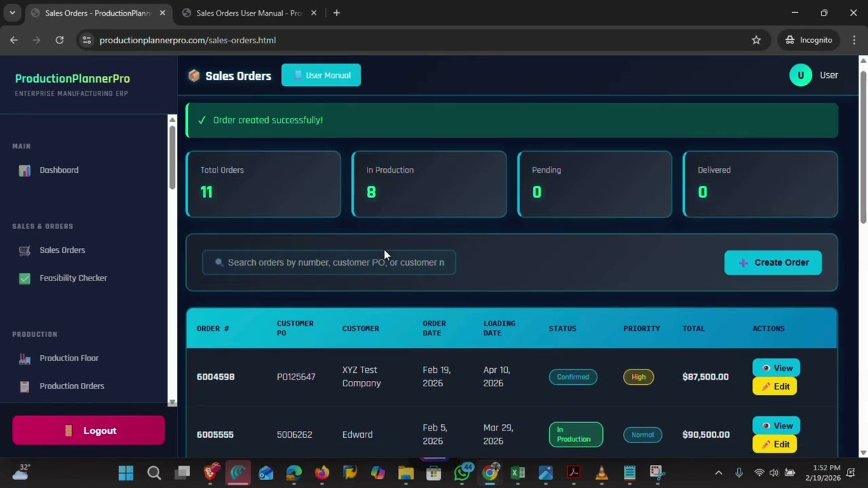Image resolution: width=868 pixels, height=488 pixels.
Task: Bookmark this page with the star icon
Action: coord(756,40)
